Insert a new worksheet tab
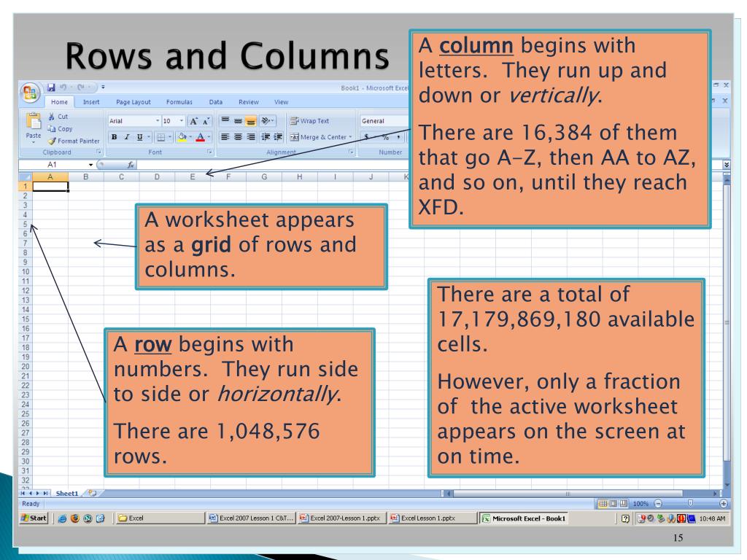The image size is (747, 560). point(93,494)
